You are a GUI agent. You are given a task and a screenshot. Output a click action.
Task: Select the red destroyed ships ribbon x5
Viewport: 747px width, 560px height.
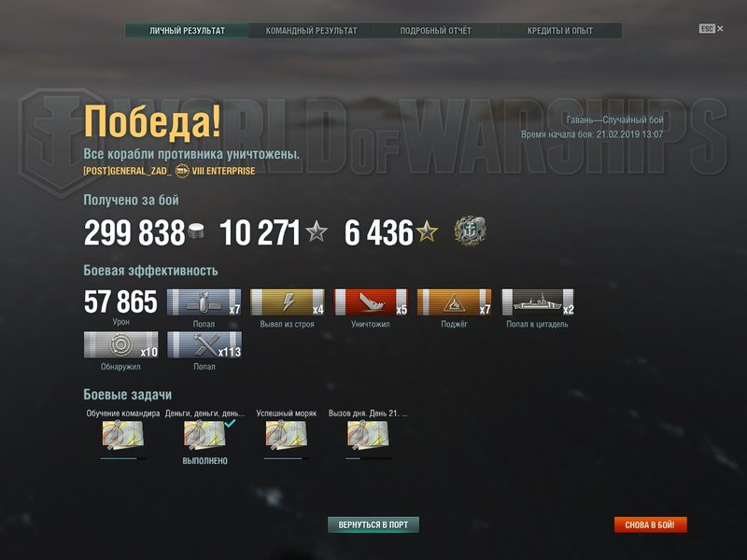pos(371,301)
